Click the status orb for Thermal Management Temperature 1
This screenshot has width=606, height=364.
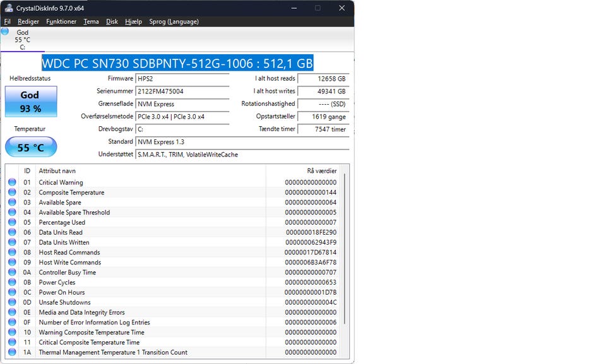point(12,352)
